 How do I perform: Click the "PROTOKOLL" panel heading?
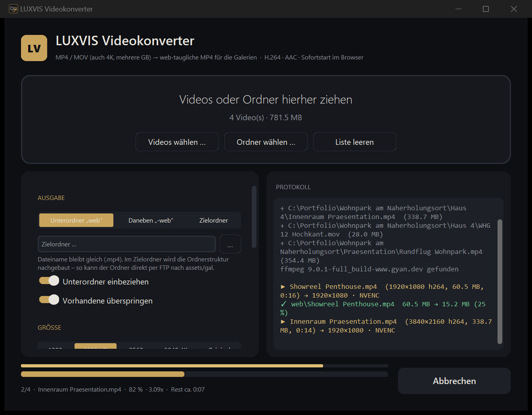click(293, 187)
